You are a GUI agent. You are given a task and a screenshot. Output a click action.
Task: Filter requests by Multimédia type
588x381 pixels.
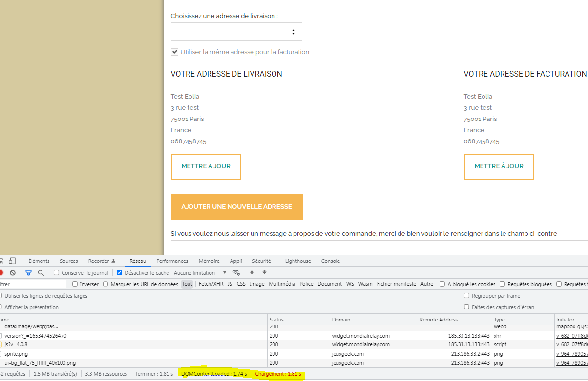[282, 284]
